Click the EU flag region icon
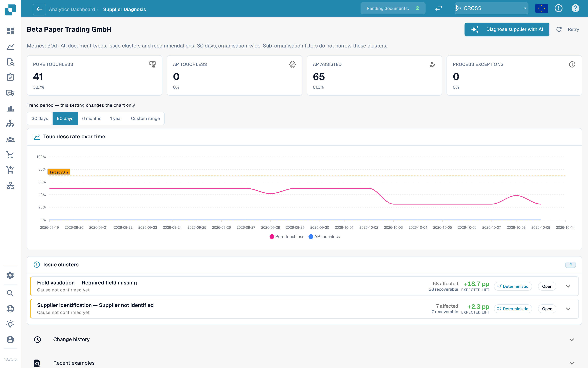Viewport: 588px width, 368px height. 542,8
